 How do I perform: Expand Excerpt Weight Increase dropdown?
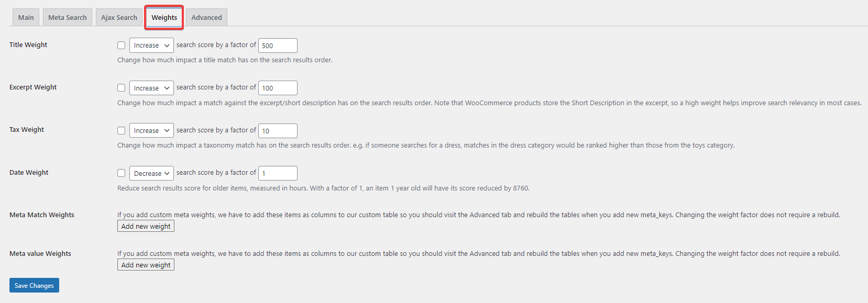pyautogui.click(x=151, y=88)
